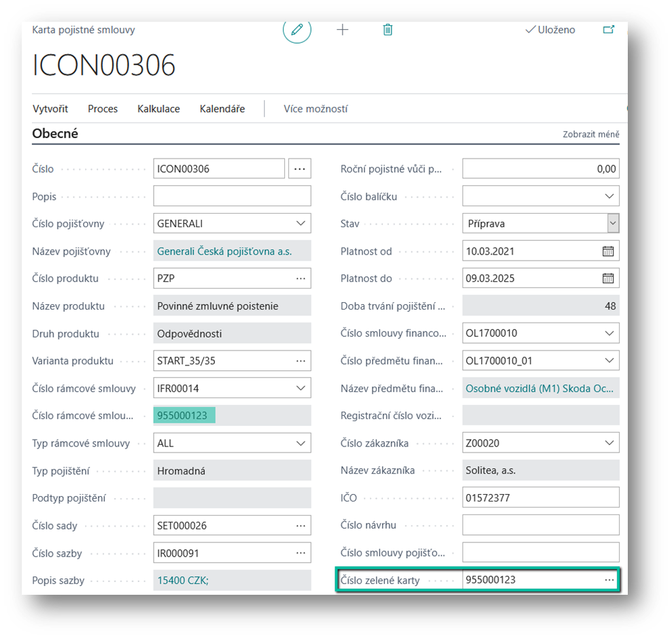Click the plus icon to create new
672x639 pixels.
343,30
